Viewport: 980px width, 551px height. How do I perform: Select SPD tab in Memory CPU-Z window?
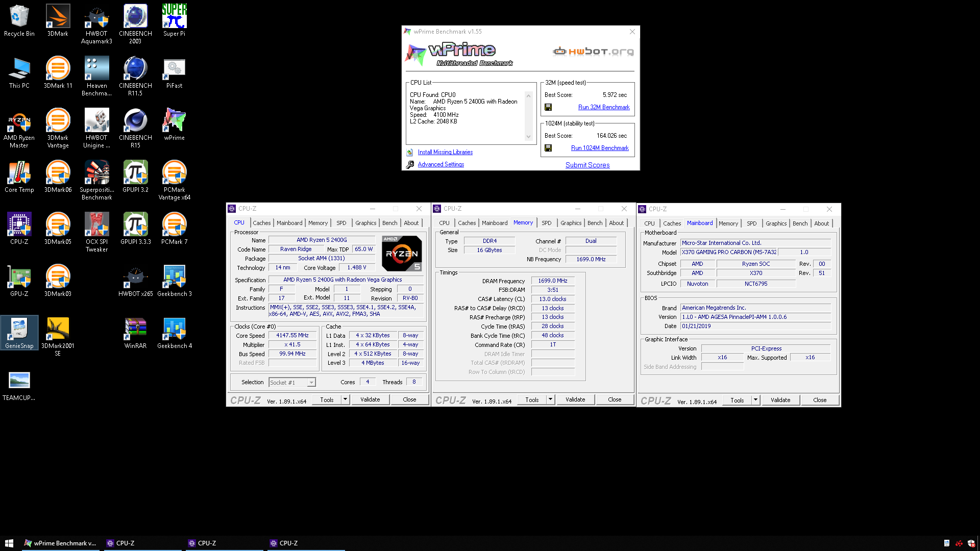coord(547,223)
